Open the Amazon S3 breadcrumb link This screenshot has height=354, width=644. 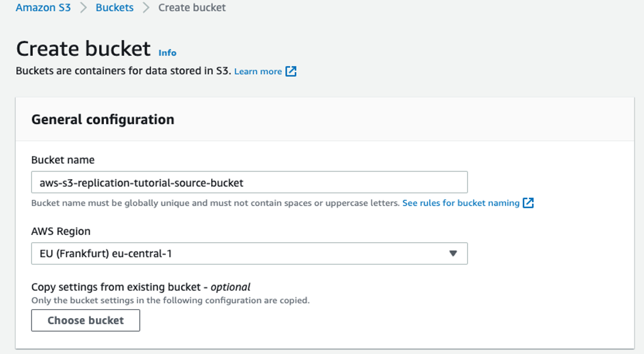[x=43, y=8]
